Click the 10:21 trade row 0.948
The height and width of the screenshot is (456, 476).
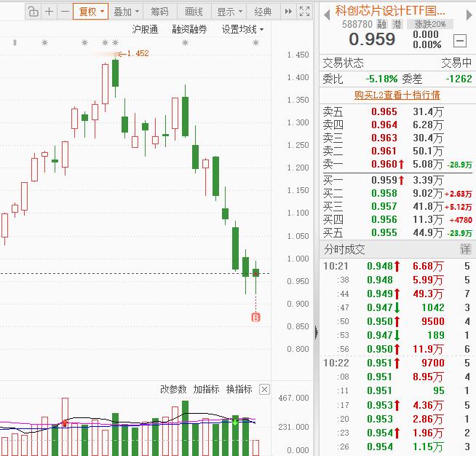coord(397,266)
